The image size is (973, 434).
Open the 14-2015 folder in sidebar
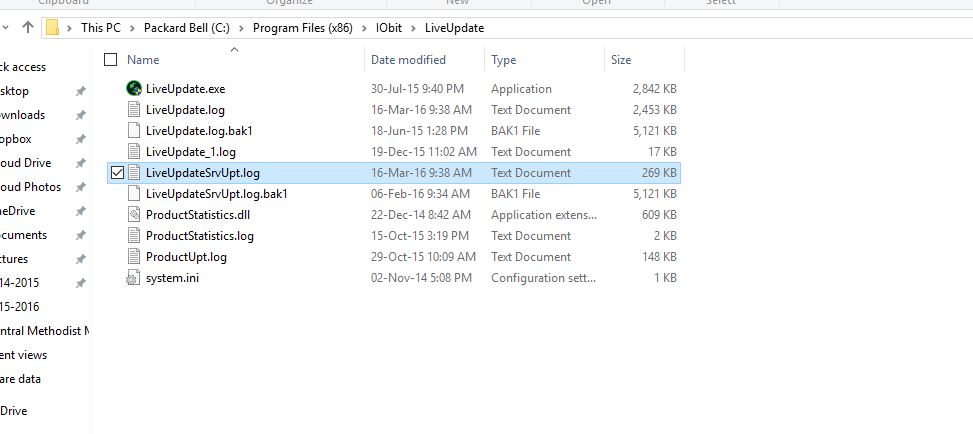pyautogui.click(x=19, y=283)
